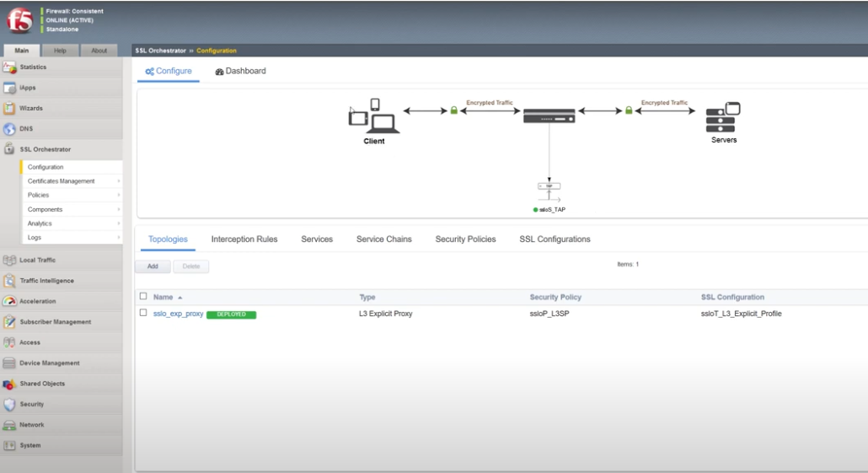
Task: Expand Analytics submenu arrow
Action: (119, 223)
